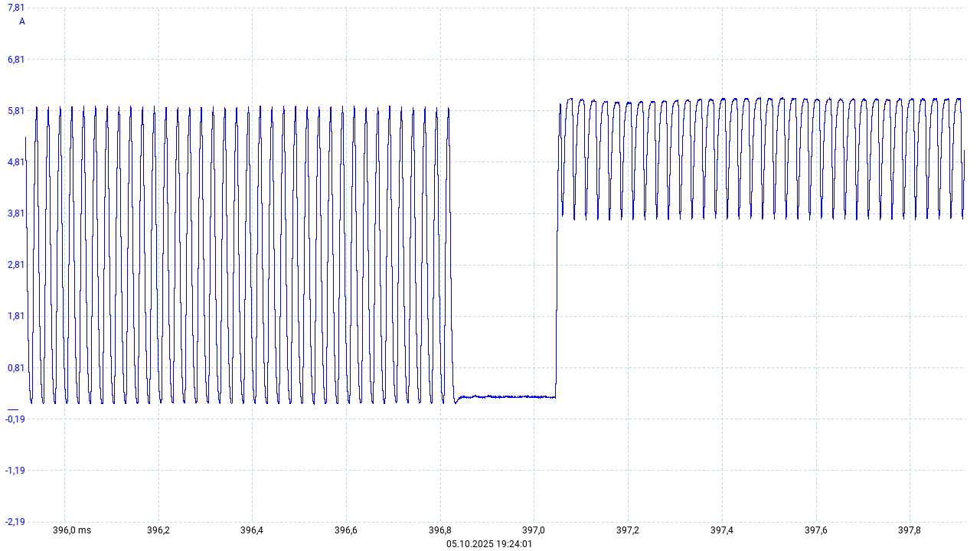The width and height of the screenshot is (980, 551).
Task: Click the 2,81 vertical axis value
Action: (16, 264)
